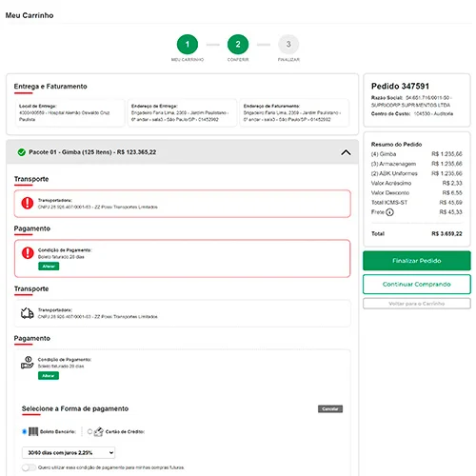Jump to step 3 Finalizar

288,45
